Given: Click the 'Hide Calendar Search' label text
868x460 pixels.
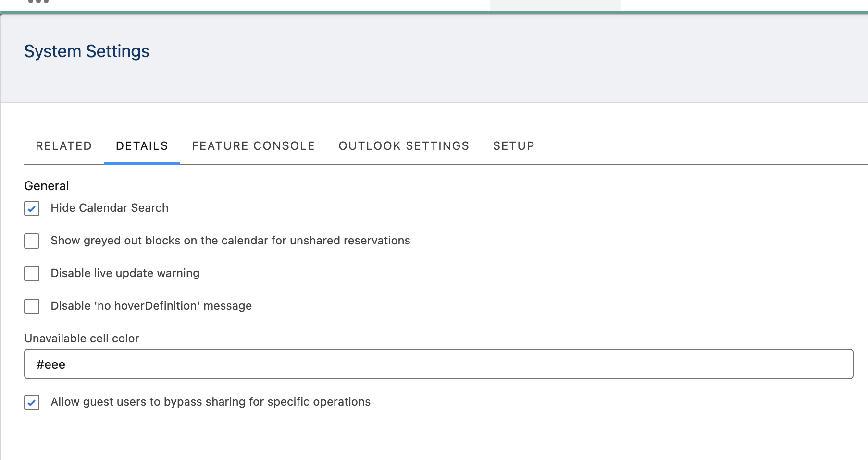Looking at the screenshot, I should tap(110, 208).
